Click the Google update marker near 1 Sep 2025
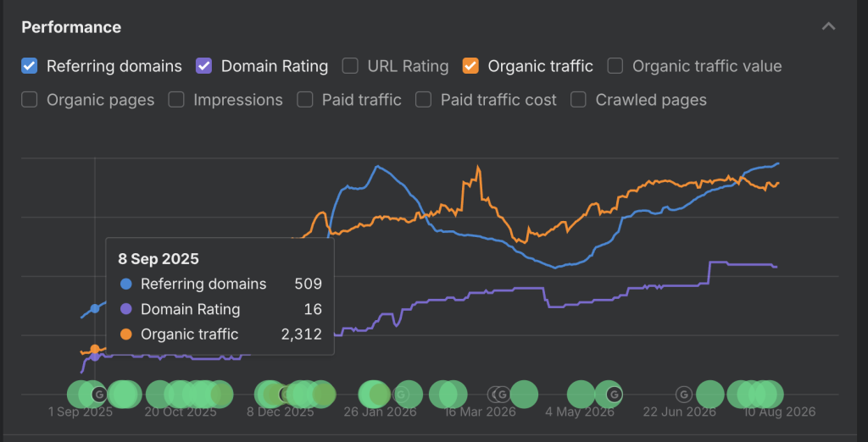 point(99,395)
